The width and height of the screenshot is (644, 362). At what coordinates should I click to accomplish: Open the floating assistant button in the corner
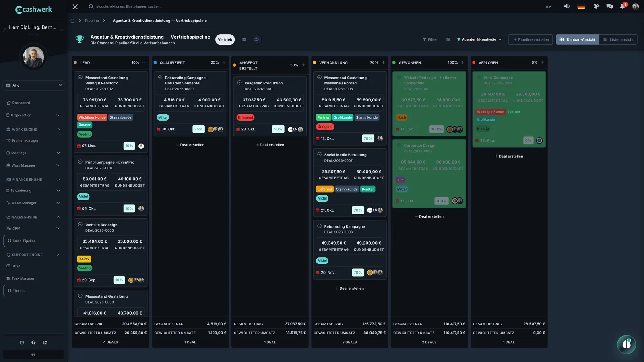coord(627,344)
